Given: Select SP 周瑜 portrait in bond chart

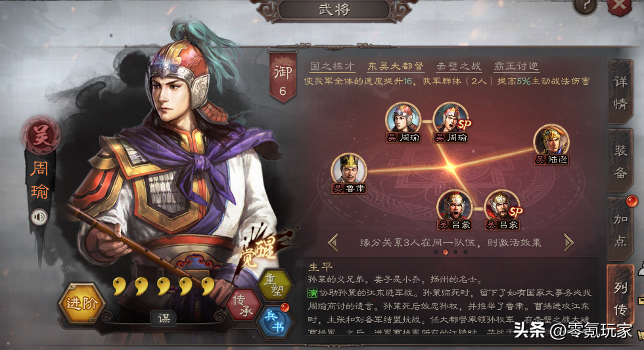Looking at the screenshot, I should pos(451,122).
